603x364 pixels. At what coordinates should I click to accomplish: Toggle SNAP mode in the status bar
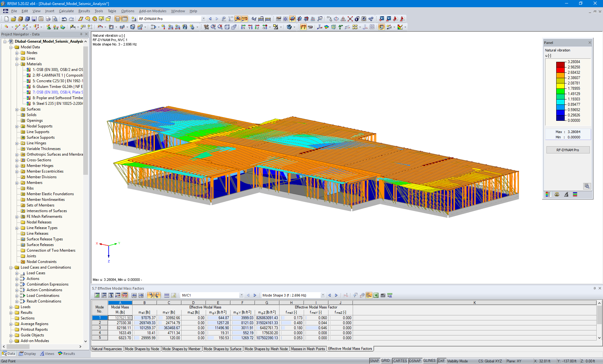[x=374, y=361]
